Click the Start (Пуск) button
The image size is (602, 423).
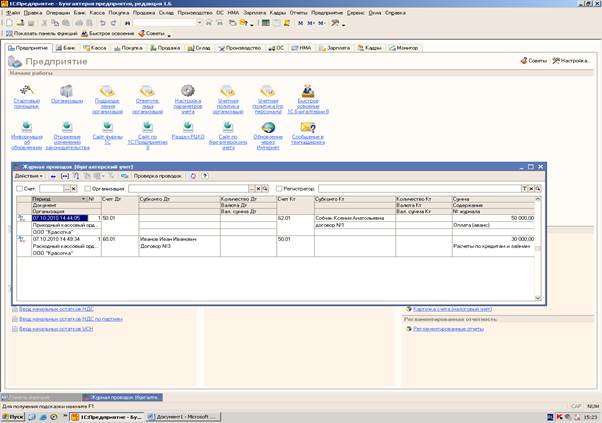(x=13, y=416)
